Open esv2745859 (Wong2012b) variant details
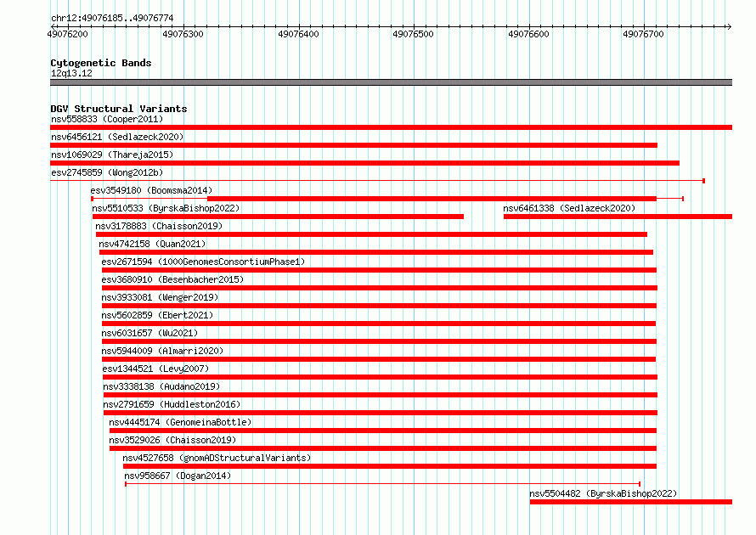756x535 pixels. coord(107,172)
